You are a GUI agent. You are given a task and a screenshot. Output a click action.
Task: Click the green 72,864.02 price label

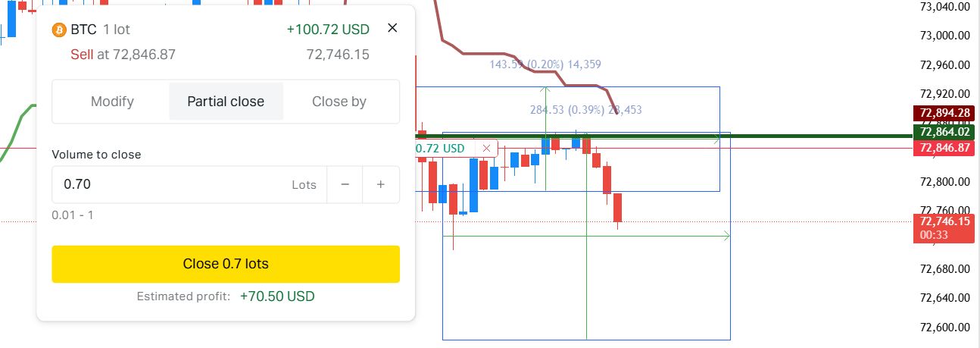coord(943,132)
